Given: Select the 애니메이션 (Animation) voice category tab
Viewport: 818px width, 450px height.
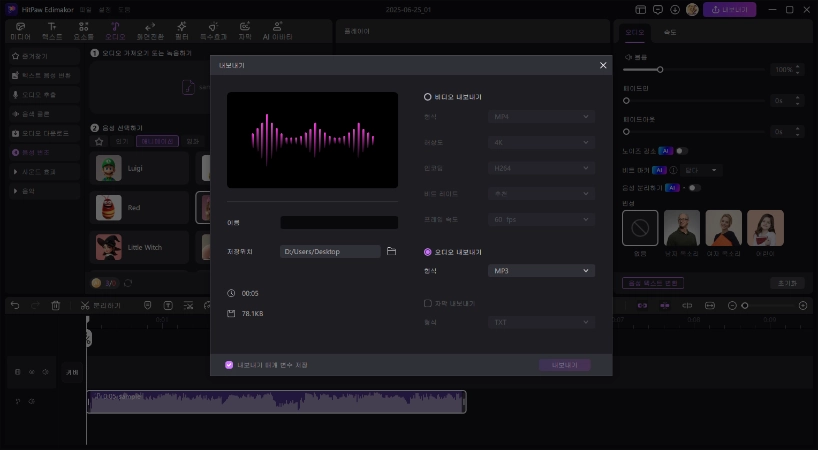Looking at the screenshot, I should point(157,141).
